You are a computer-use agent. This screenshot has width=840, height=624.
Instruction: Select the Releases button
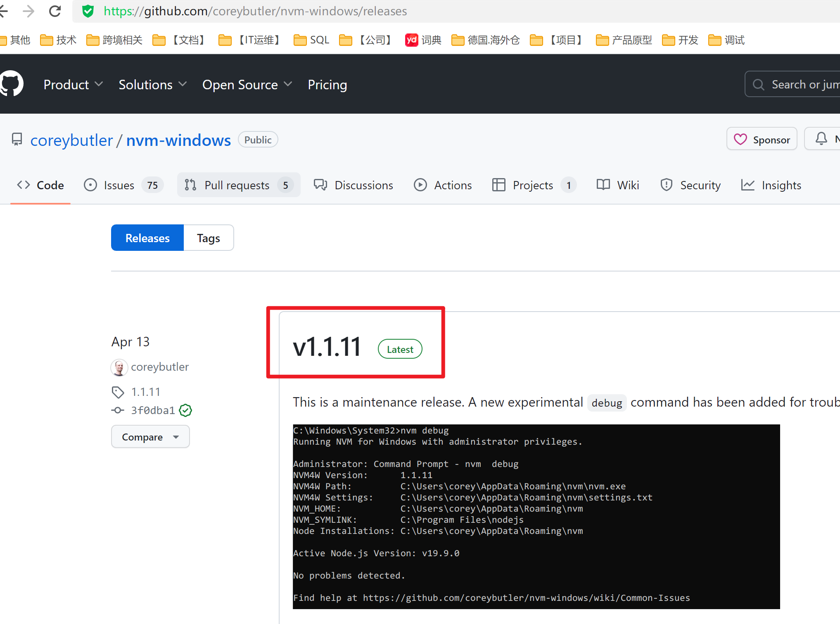click(147, 238)
